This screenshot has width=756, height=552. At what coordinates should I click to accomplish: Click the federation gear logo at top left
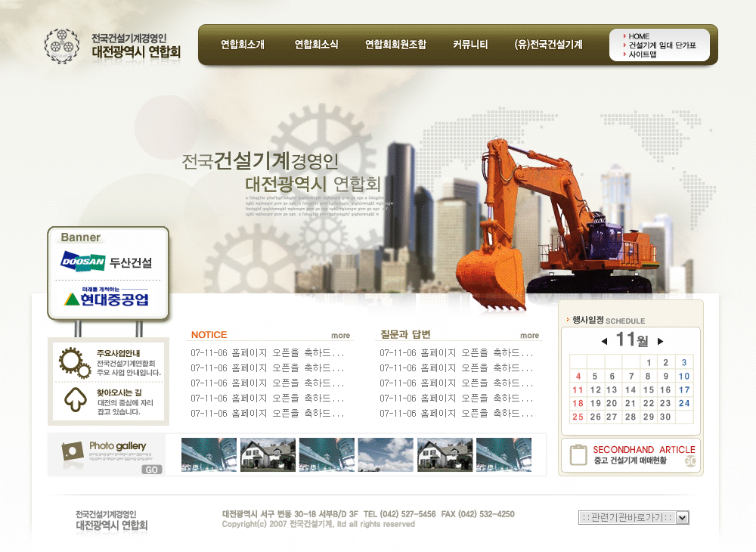click(x=61, y=45)
